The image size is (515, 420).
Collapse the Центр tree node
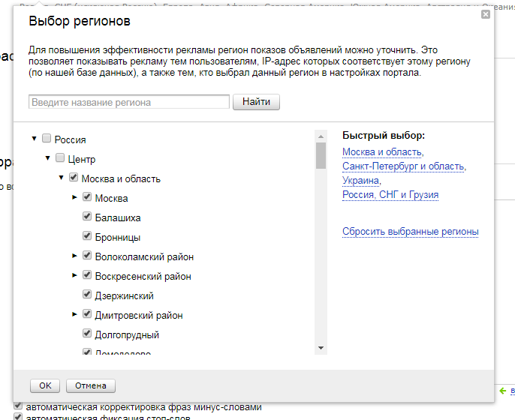48,158
